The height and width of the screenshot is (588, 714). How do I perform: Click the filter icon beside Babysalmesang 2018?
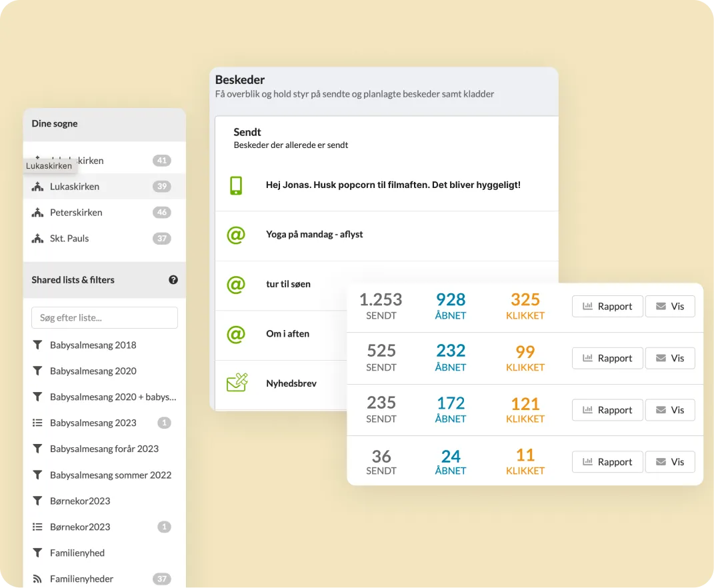click(x=37, y=345)
